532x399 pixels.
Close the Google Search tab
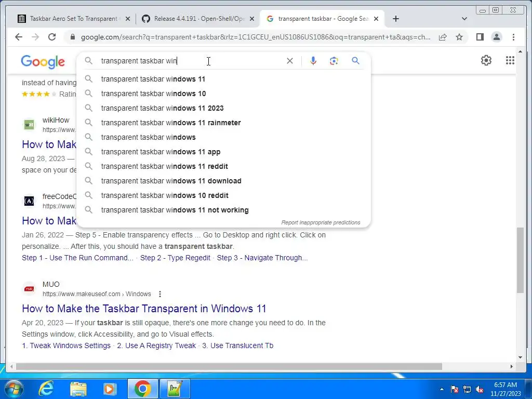pyautogui.click(x=376, y=19)
